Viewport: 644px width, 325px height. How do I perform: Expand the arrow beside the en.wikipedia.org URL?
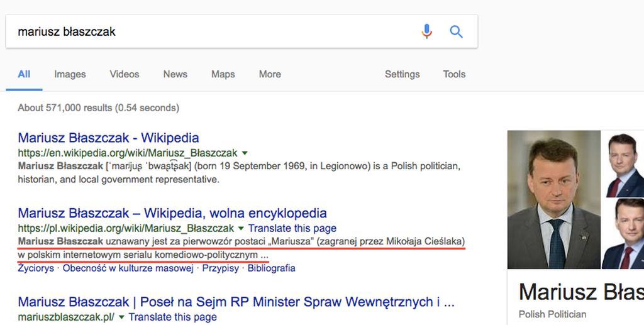[245, 153]
